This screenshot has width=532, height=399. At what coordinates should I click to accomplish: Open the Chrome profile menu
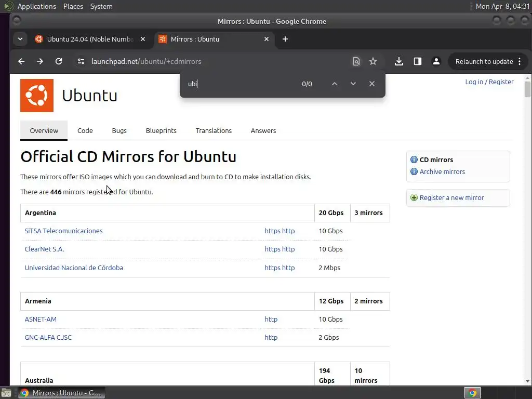(436, 61)
